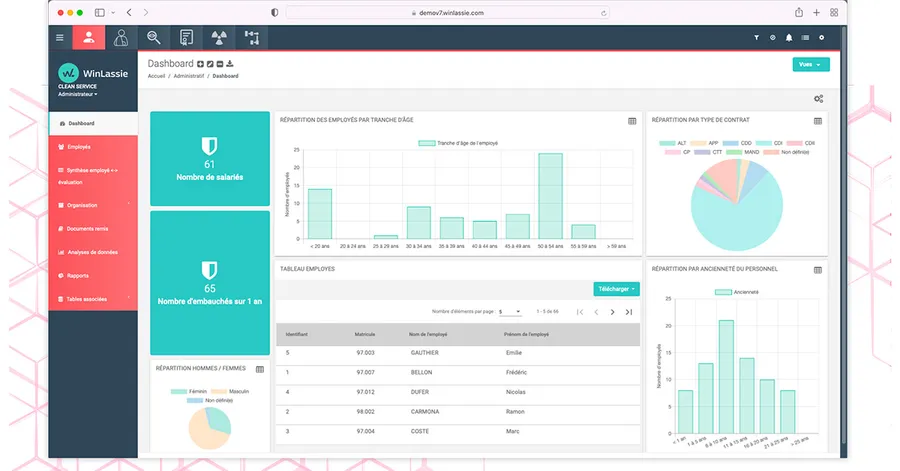Open the radiation hazard module icon
900x471 pixels.
pyautogui.click(x=218, y=38)
